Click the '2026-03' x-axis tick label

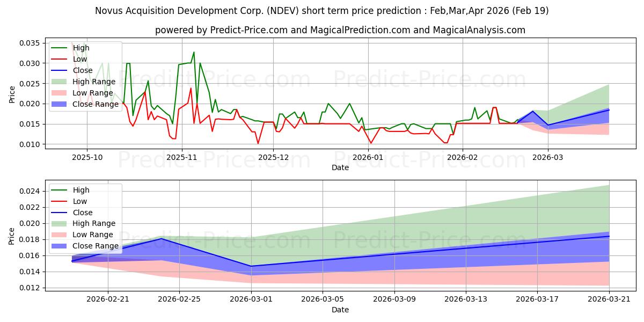(x=548, y=157)
